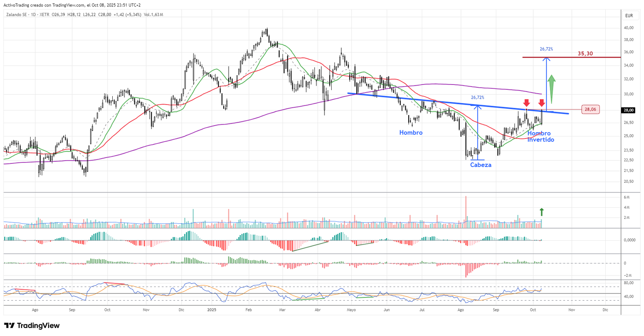Click the small green arrow above volume bars
Viewport: 644px width, 336px height.
coord(541,212)
